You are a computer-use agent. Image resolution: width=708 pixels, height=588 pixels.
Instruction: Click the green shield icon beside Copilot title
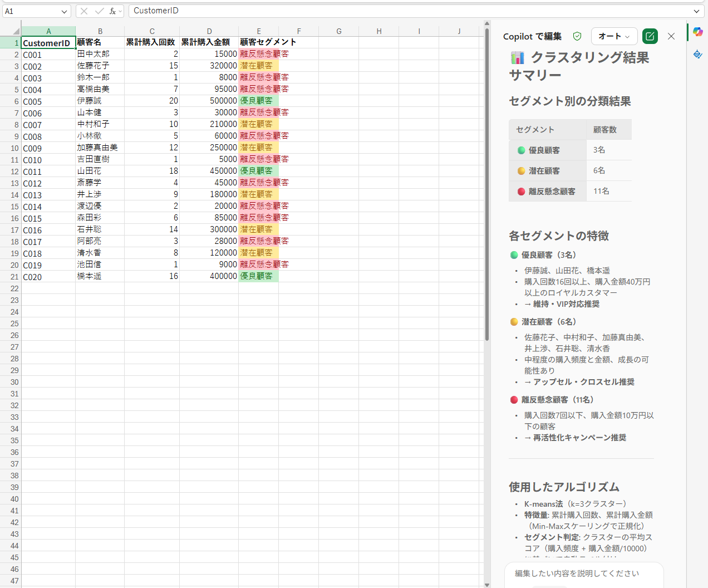tap(577, 36)
